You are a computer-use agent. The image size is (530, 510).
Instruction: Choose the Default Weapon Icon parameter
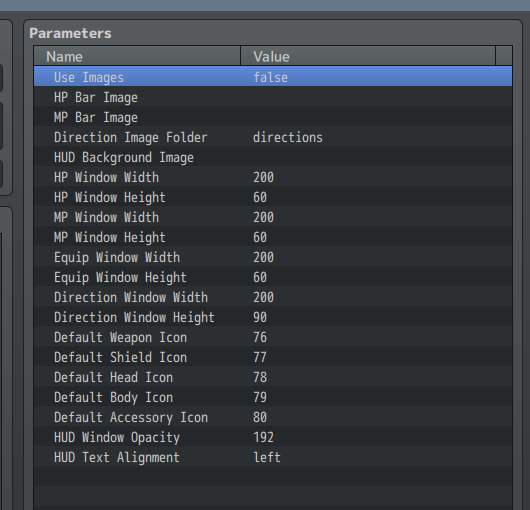273,337
